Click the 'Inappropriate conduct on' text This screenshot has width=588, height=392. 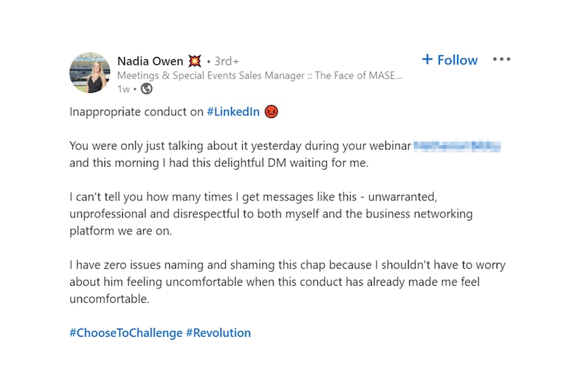click(136, 112)
